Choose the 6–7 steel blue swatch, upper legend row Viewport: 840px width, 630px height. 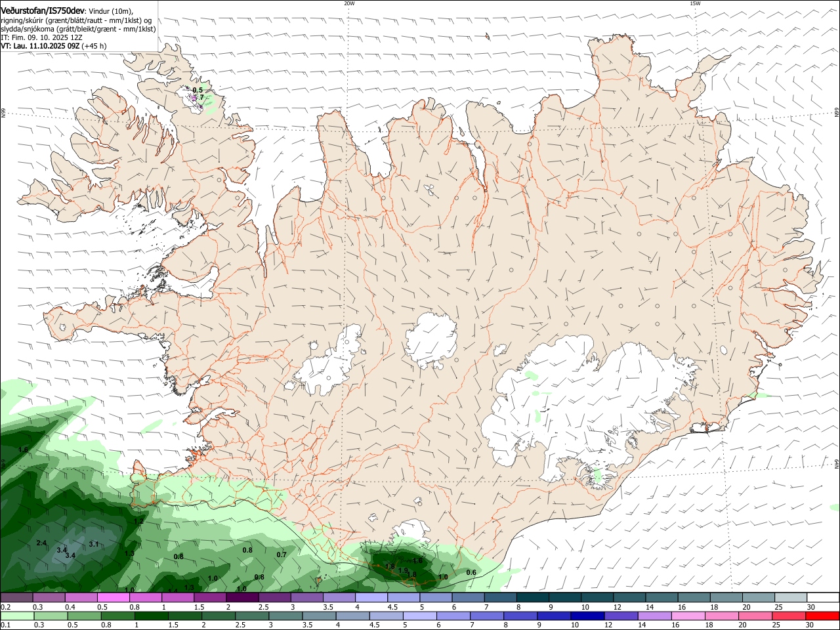click(469, 597)
